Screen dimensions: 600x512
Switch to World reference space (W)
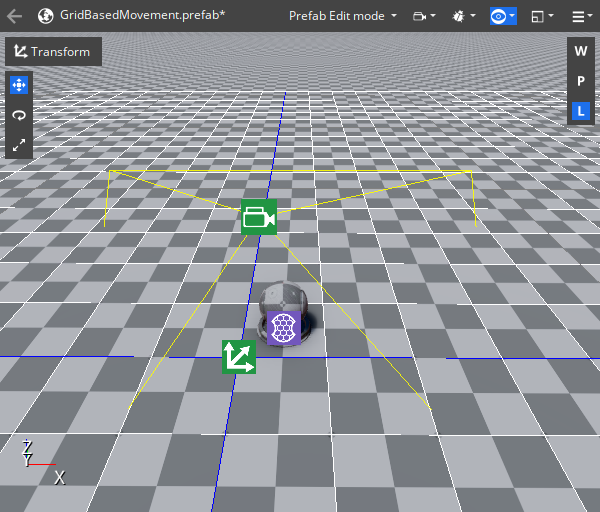click(580, 51)
